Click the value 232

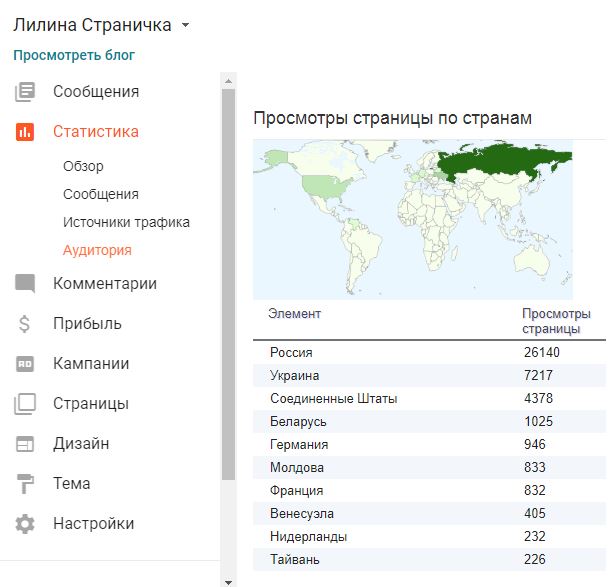(x=535, y=536)
